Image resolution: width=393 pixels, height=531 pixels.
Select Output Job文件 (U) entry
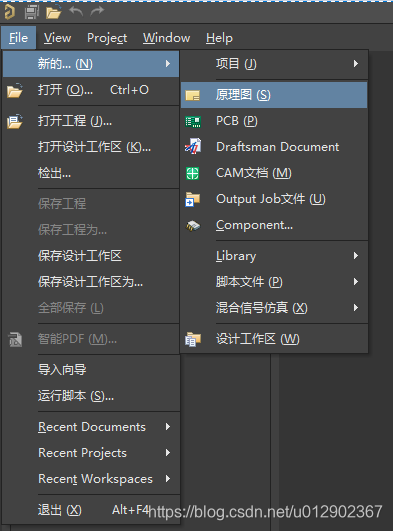[x=274, y=199]
